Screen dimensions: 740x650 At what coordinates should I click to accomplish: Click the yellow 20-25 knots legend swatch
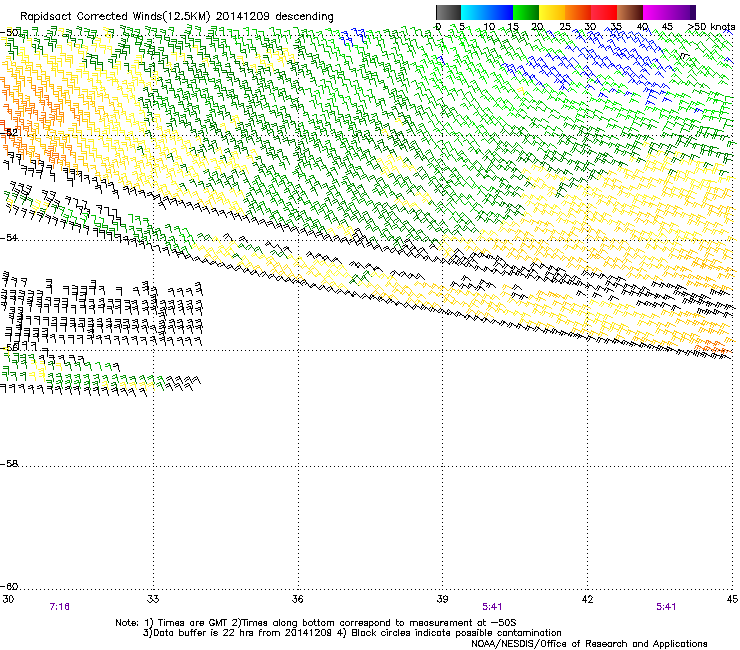click(x=552, y=12)
